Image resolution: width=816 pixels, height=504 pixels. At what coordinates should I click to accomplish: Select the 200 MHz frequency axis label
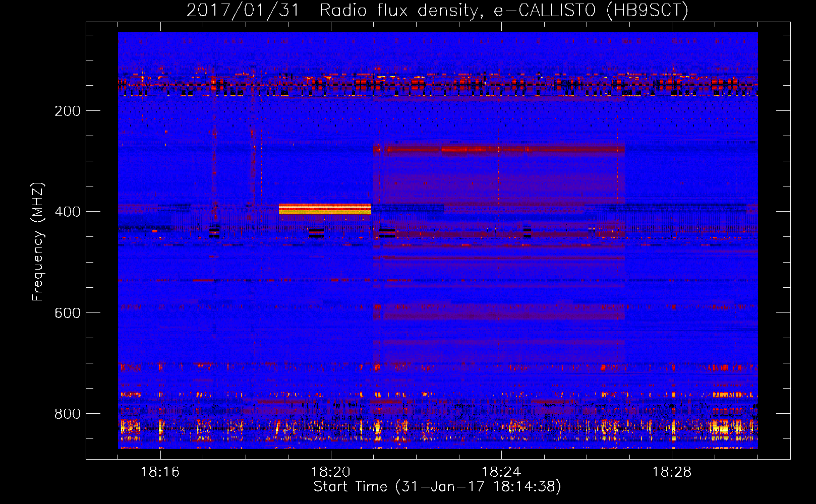click(68, 111)
